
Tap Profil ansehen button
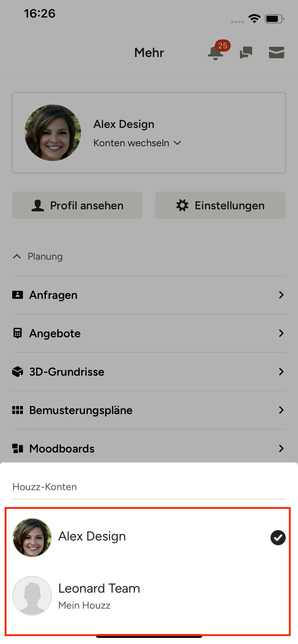[x=77, y=205]
